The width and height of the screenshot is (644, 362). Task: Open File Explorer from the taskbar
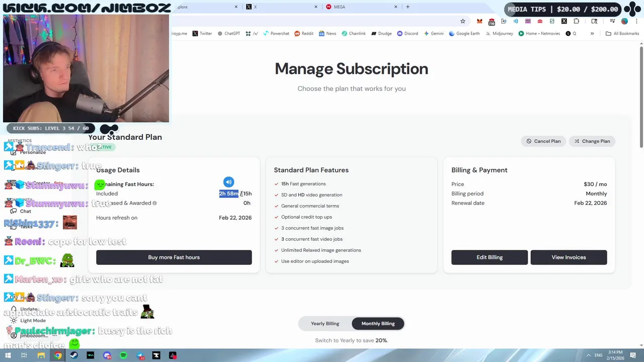41,355
